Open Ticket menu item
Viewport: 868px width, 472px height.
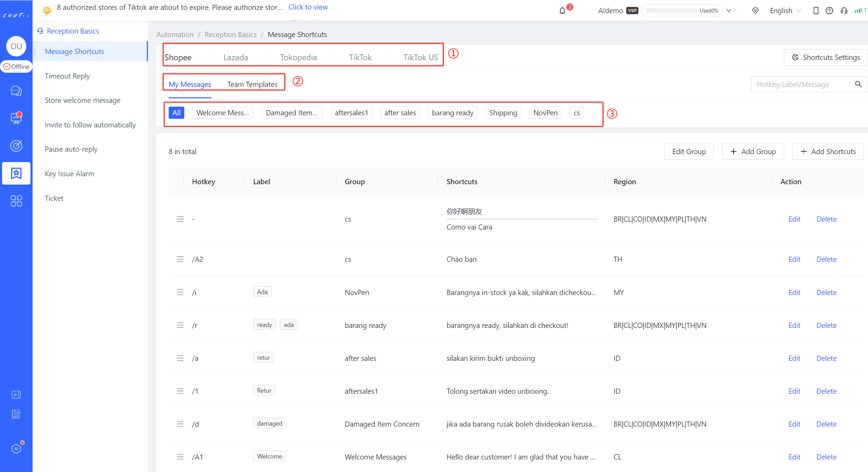coord(54,198)
